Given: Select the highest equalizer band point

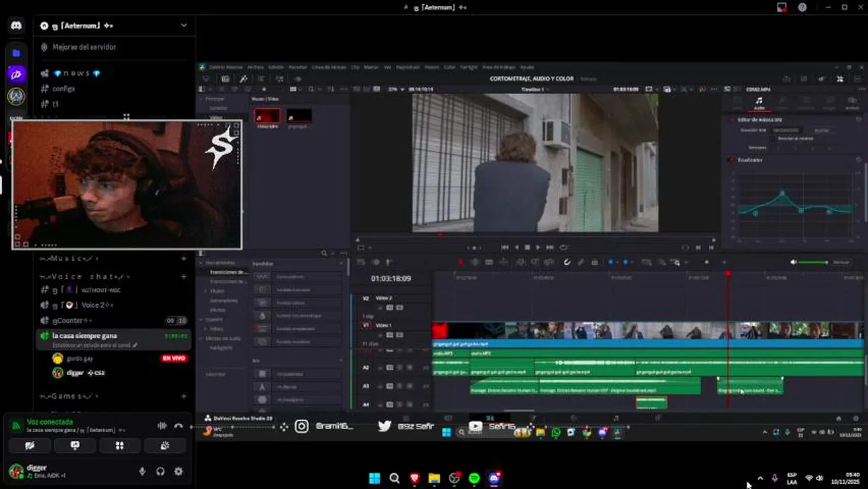Looking at the screenshot, I should click(x=782, y=194).
